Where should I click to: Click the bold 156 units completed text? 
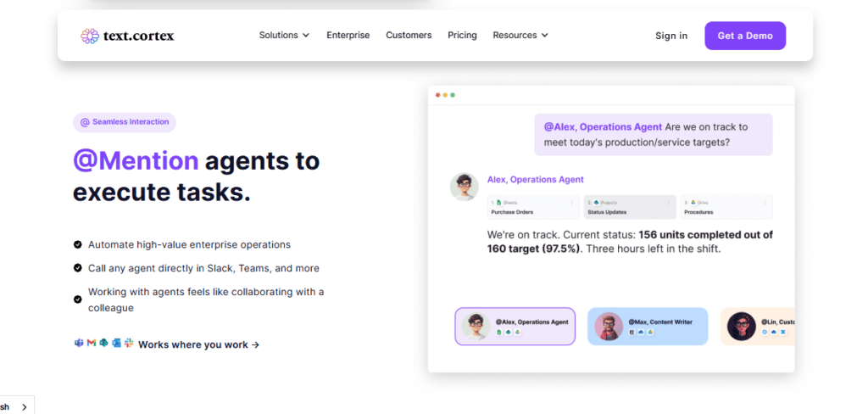[630, 242]
